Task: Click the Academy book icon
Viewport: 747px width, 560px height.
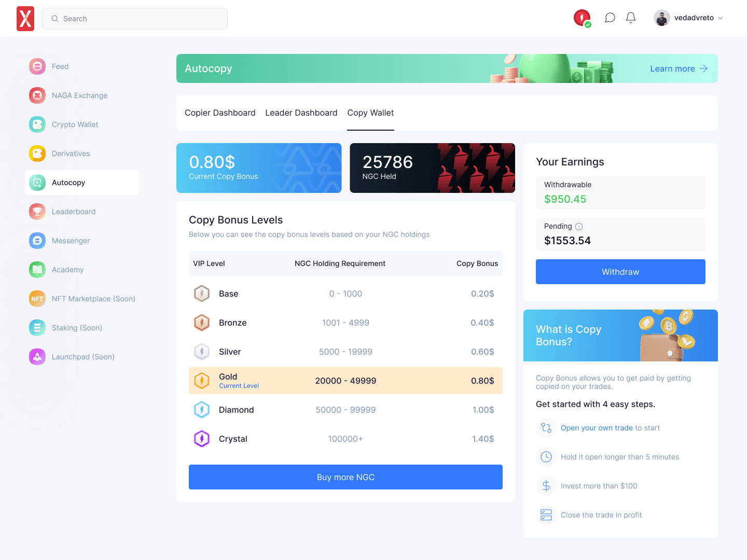Action: tap(37, 270)
